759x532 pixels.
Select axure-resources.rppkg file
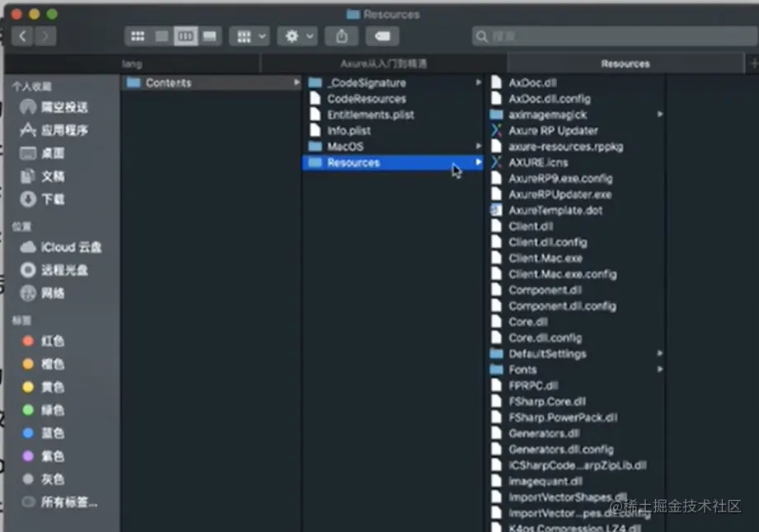coord(575,147)
